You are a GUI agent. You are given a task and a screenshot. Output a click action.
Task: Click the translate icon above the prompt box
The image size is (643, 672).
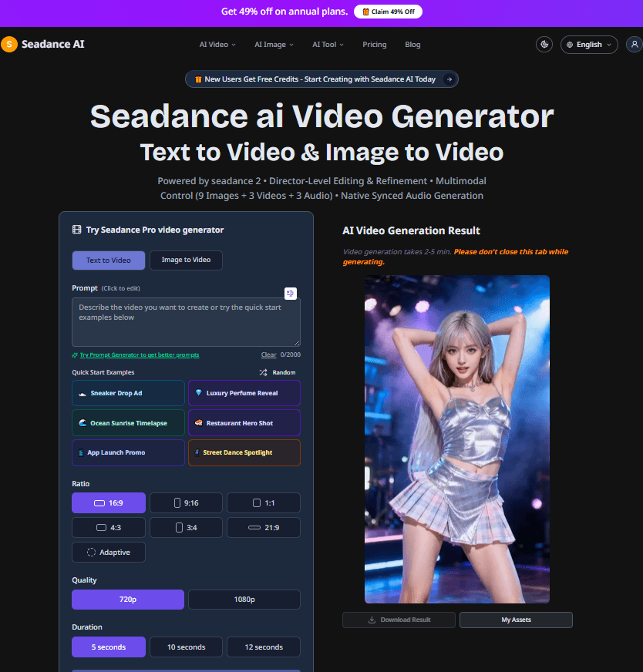(x=290, y=293)
